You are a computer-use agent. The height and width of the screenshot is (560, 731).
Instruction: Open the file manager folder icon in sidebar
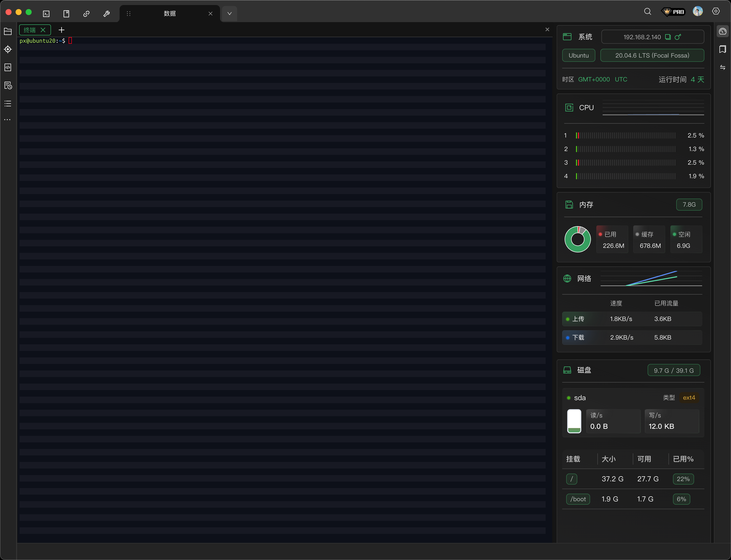(x=8, y=32)
